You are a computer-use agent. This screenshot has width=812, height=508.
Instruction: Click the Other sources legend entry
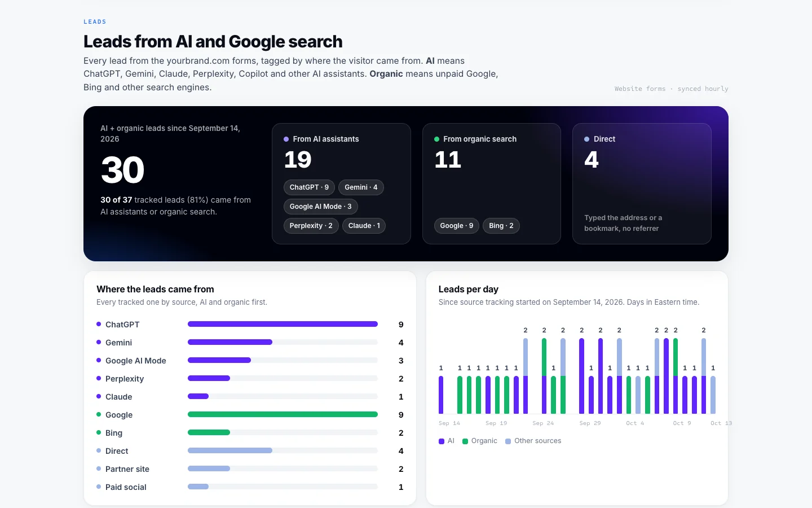(x=533, y=441)
